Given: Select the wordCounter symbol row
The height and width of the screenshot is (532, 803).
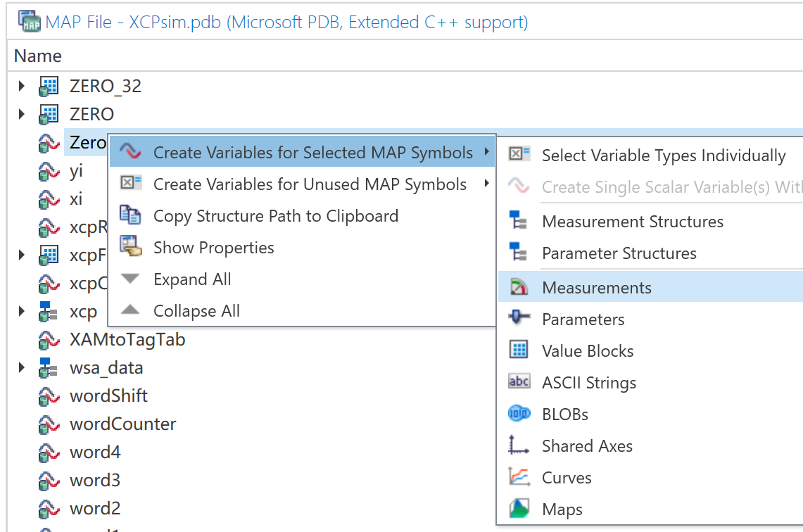Looking at the screenshot, I should click(x=122, y=424).
